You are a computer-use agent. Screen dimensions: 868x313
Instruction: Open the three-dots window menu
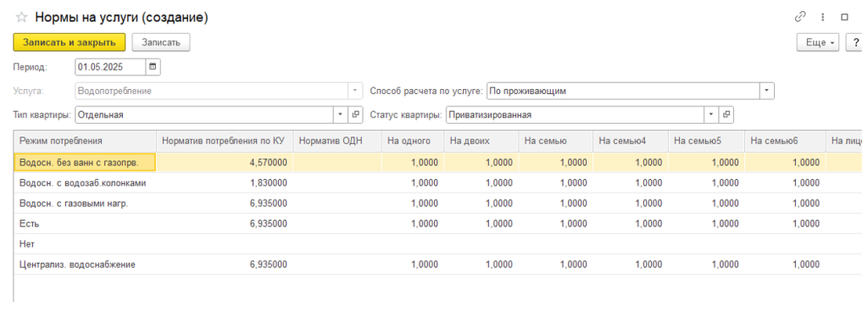point(823,17)
